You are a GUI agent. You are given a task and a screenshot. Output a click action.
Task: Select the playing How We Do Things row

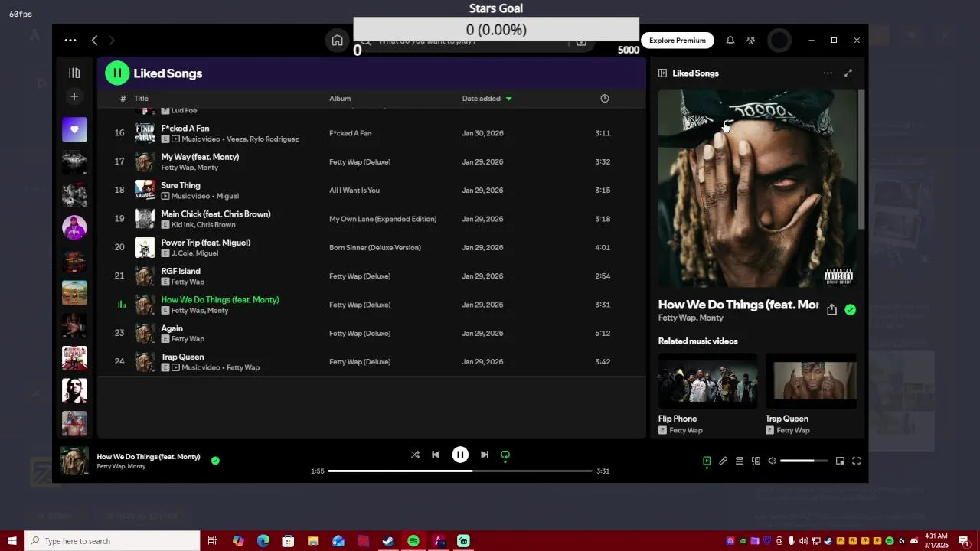(x=371, y=305)
